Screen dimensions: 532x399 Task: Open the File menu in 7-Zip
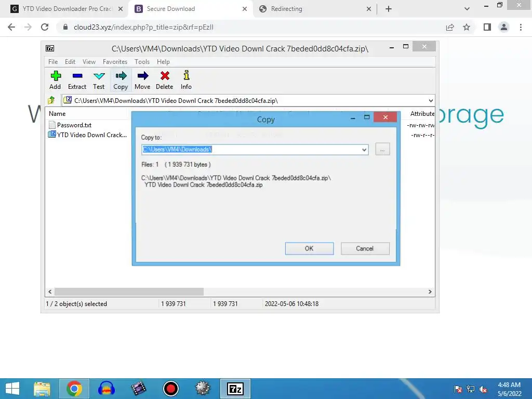[53, 62]
